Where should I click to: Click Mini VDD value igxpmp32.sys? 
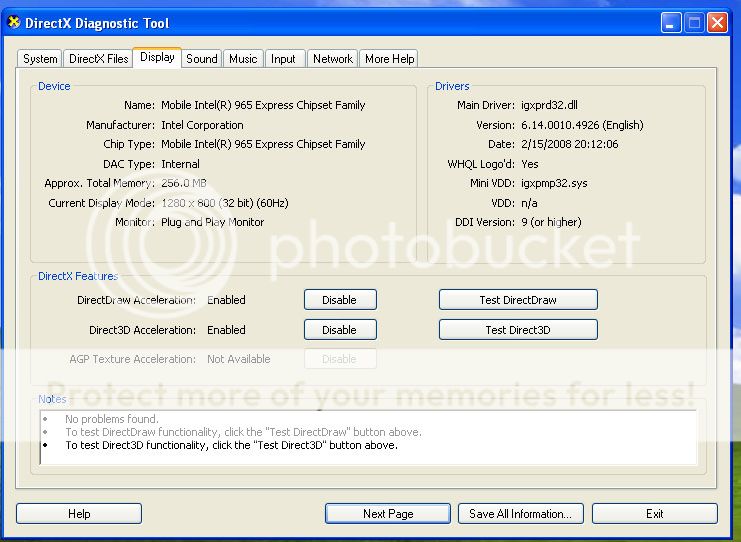pyautogui.click(x=554, y=183)
